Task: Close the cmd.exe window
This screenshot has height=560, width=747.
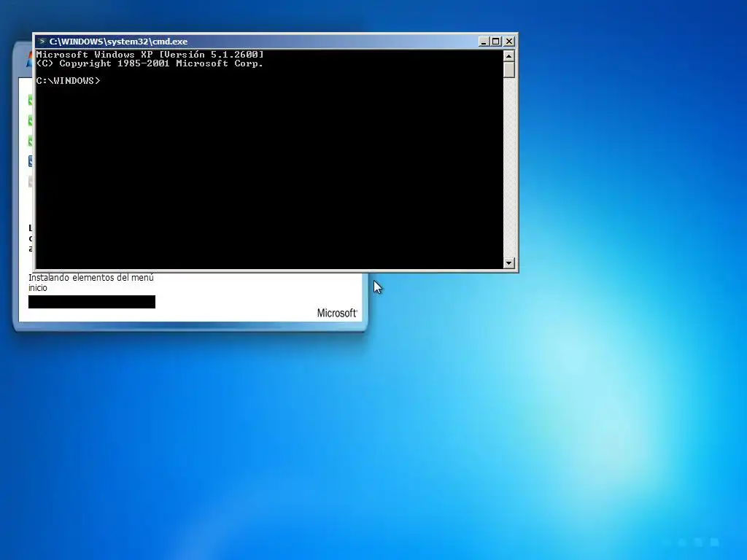Action: click(x=509, y=42)
